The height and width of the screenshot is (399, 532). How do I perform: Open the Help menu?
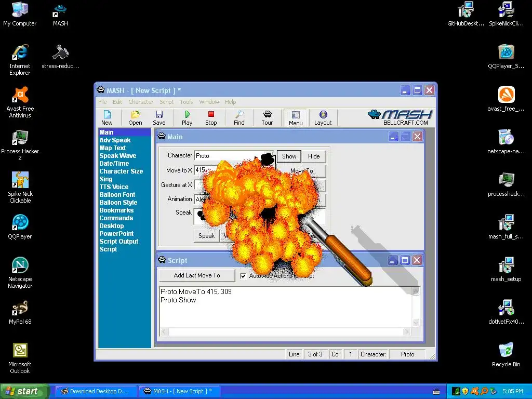pos(230,102)
